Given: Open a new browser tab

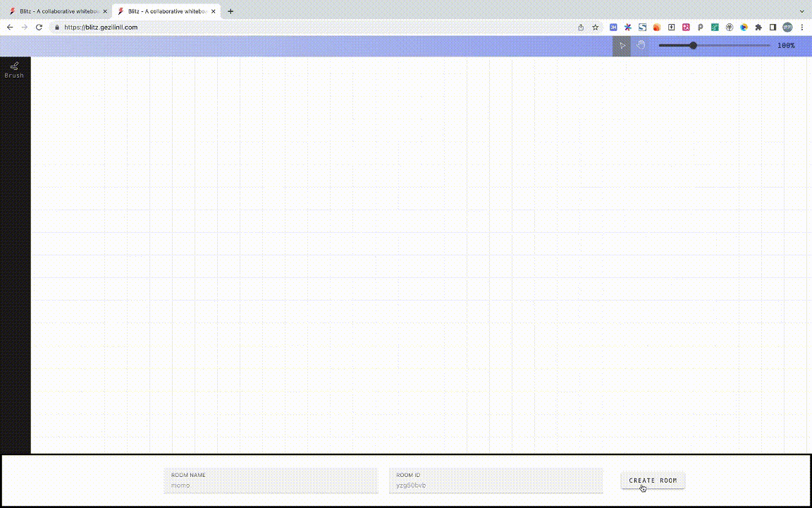Looking at the screenshot, I should [x=230, y=11].
